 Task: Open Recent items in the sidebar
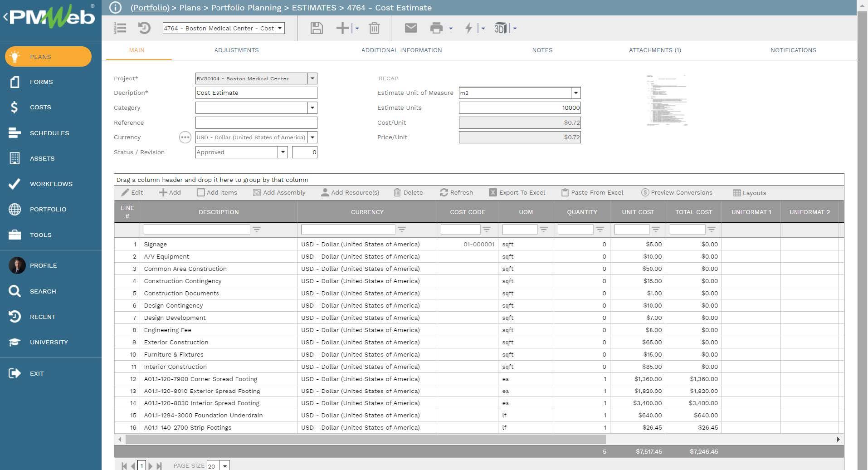pos(32,317)
